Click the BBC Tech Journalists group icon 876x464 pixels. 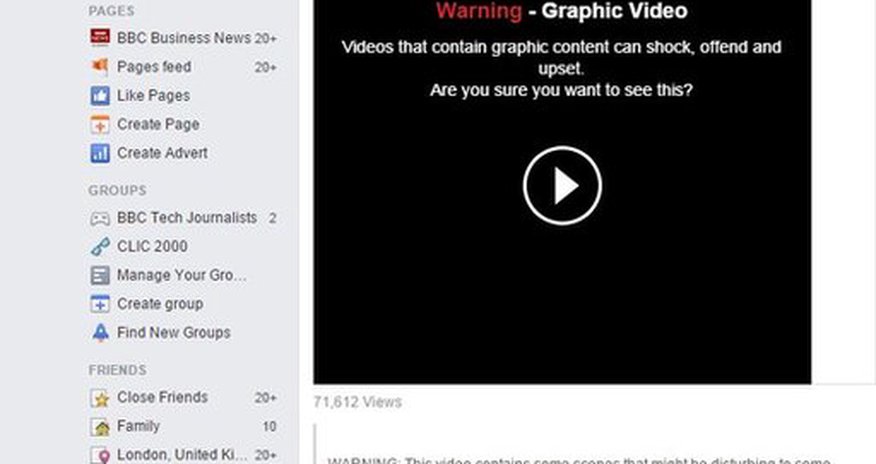pos(100,218)
